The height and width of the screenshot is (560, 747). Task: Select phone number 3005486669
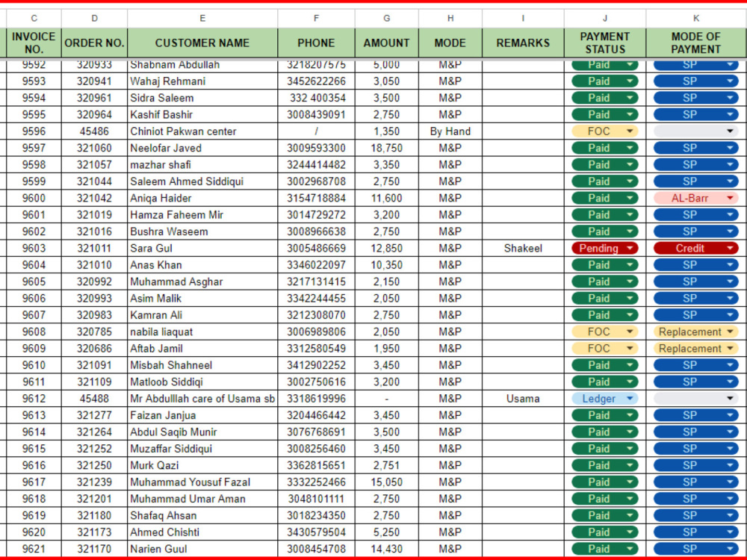point(316,248)
